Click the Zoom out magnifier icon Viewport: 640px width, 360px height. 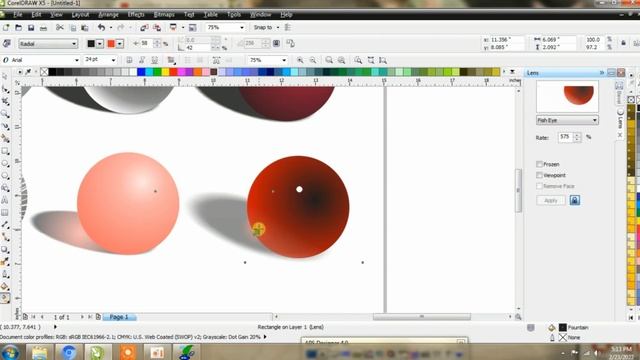tap(313, 60)
